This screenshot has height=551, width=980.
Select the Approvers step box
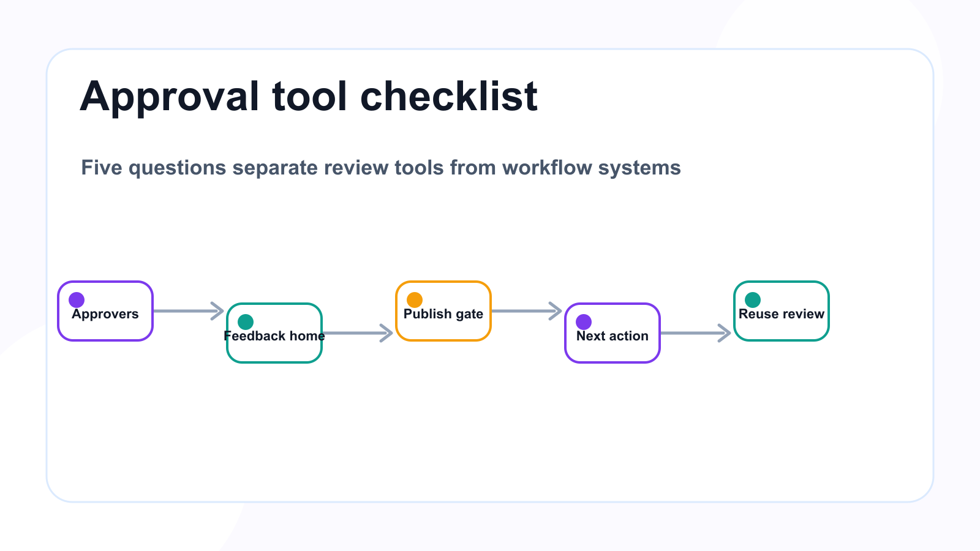105,311
